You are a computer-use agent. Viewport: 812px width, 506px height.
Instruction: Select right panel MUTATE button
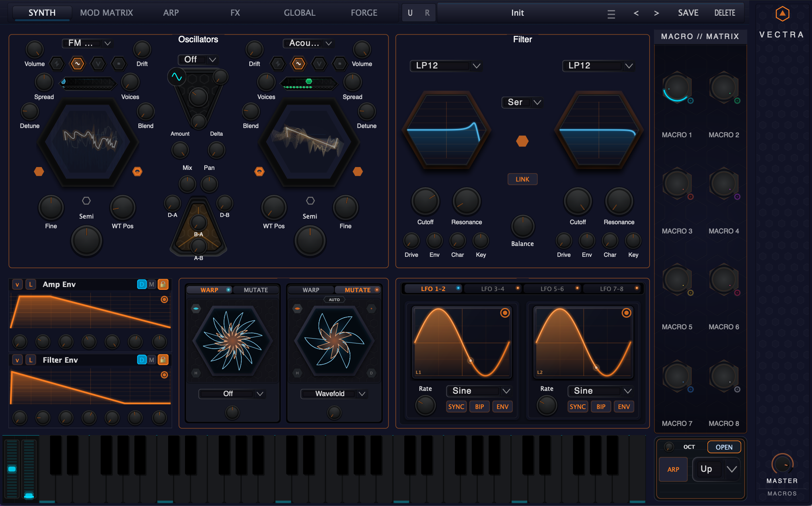pos(358,290)
